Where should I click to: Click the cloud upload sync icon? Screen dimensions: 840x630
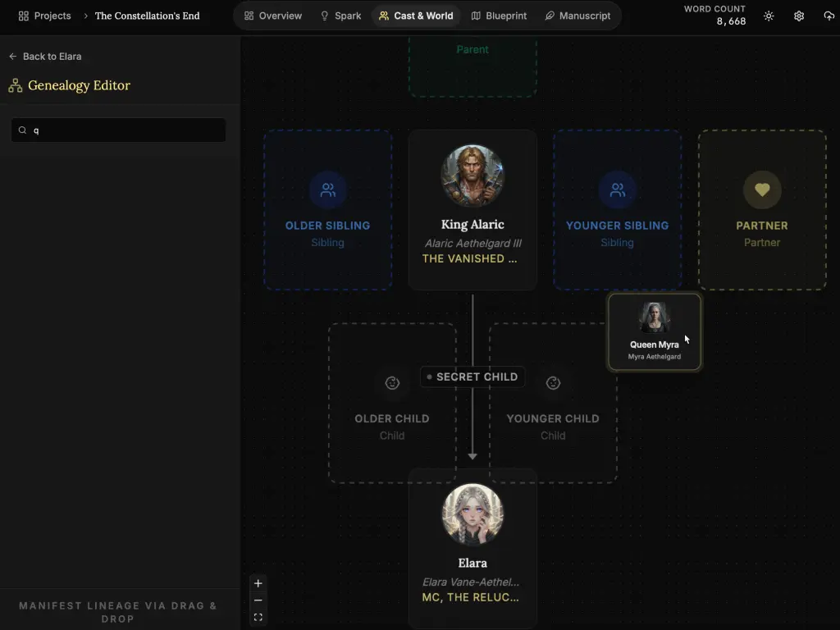[x=829, y=16]
